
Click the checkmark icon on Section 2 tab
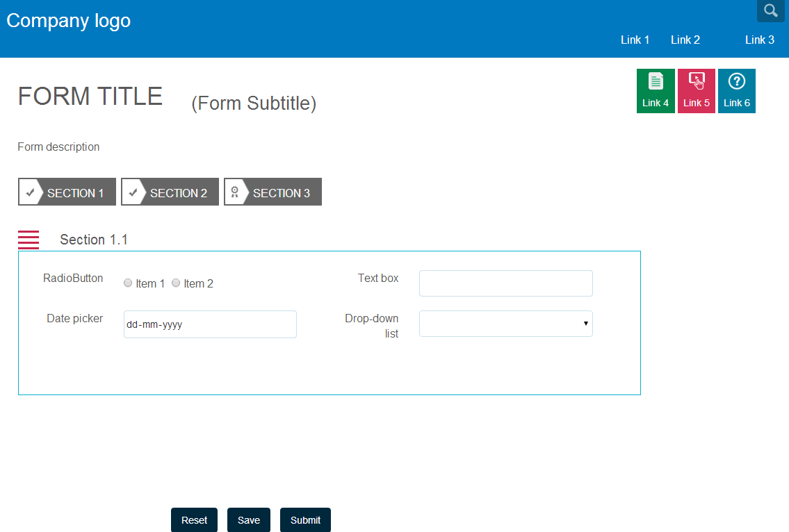[133, 192]
